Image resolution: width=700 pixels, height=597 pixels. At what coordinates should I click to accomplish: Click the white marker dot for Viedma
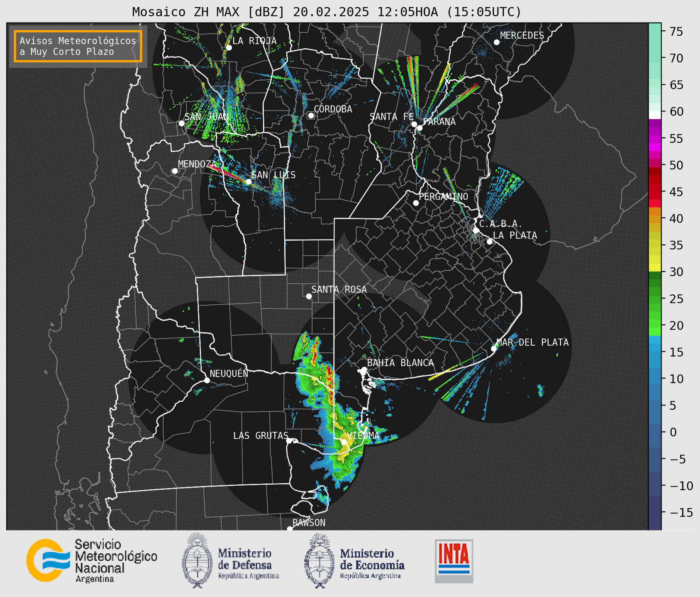344,442
